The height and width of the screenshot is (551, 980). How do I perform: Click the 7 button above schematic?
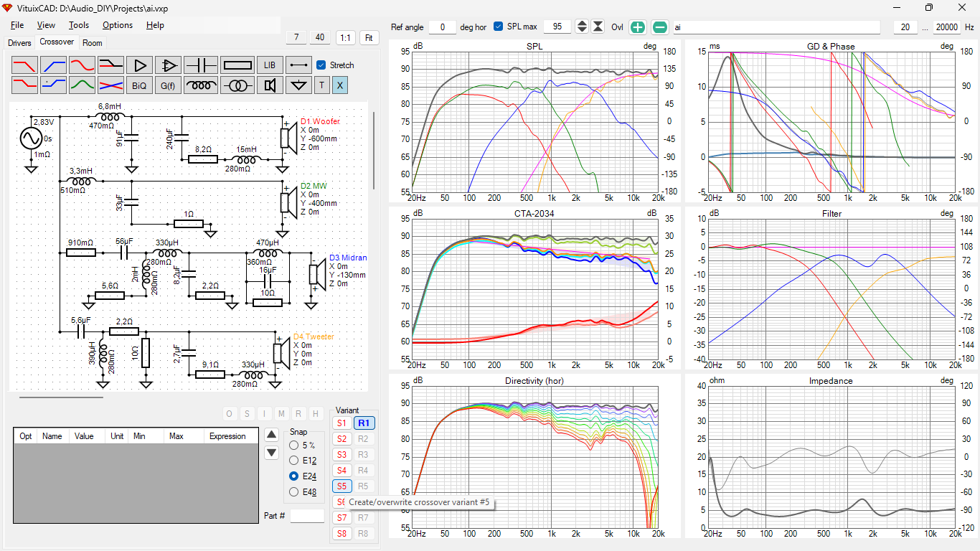(296, 37)
